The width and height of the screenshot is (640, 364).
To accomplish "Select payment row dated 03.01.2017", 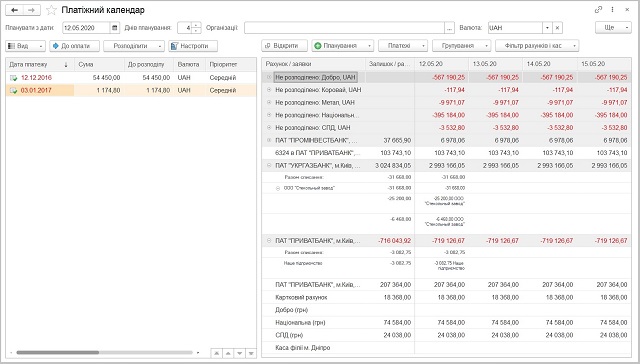I will tap(131, 90).
